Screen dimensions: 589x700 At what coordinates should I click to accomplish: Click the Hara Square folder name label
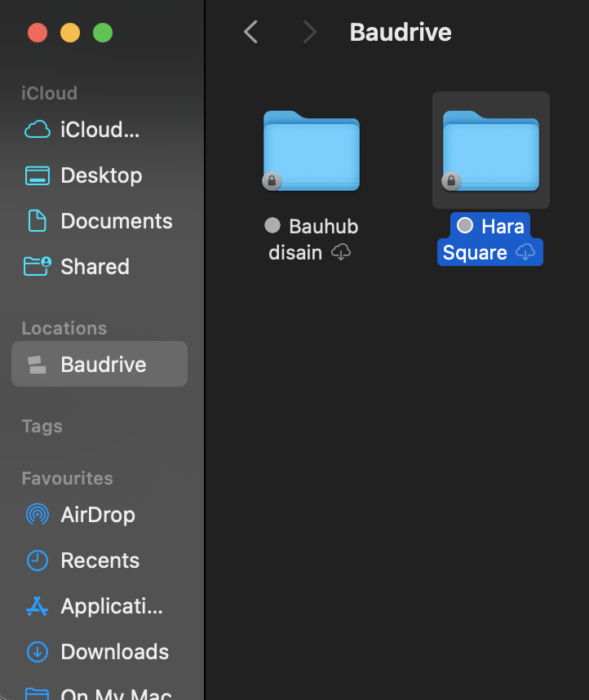pos(489,239)
